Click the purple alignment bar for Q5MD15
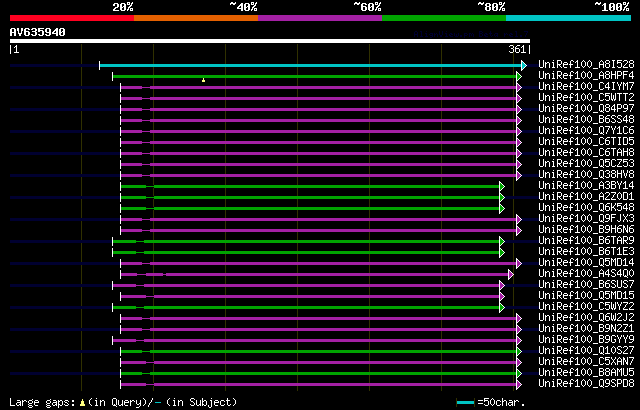This screenshot has height=410, width=640. [310, 297]
